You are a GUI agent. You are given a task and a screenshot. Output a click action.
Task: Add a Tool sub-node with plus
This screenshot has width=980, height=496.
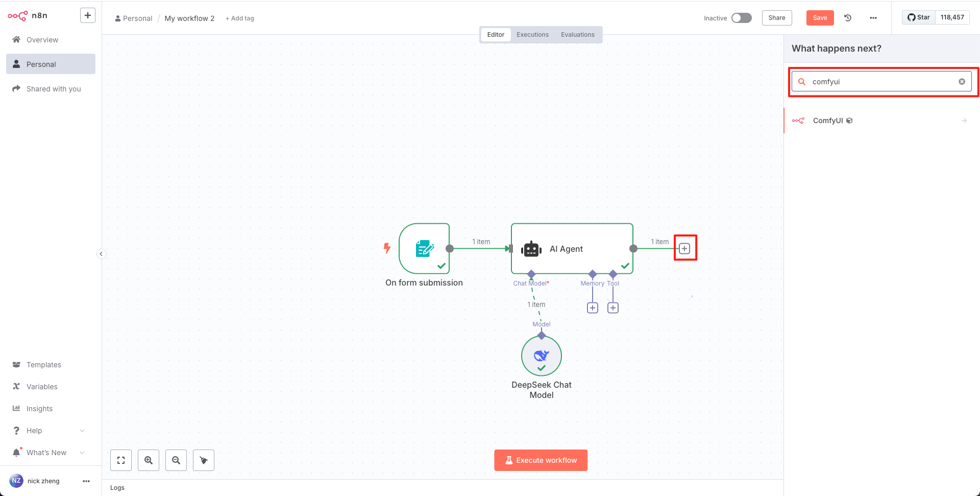click(613, 308)
